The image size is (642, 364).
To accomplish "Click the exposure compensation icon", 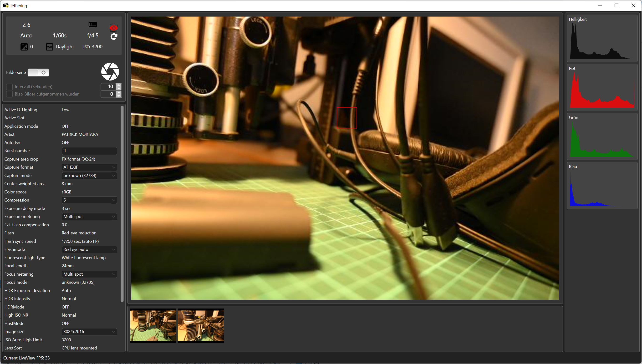I will (x=24, y=47).
